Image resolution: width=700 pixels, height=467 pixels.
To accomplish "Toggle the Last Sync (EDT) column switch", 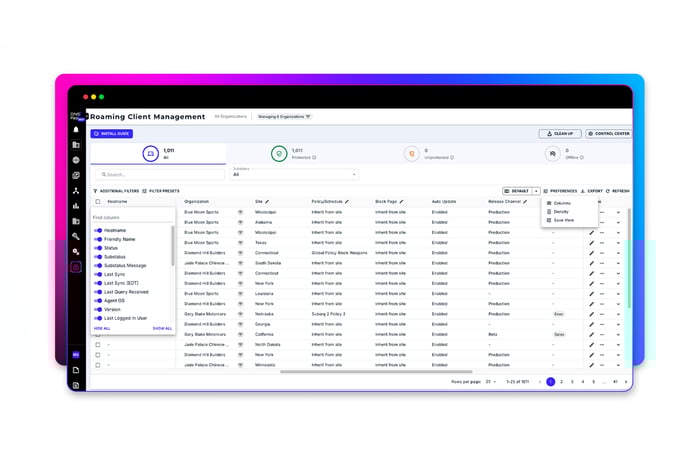I will tap(98, 283).
